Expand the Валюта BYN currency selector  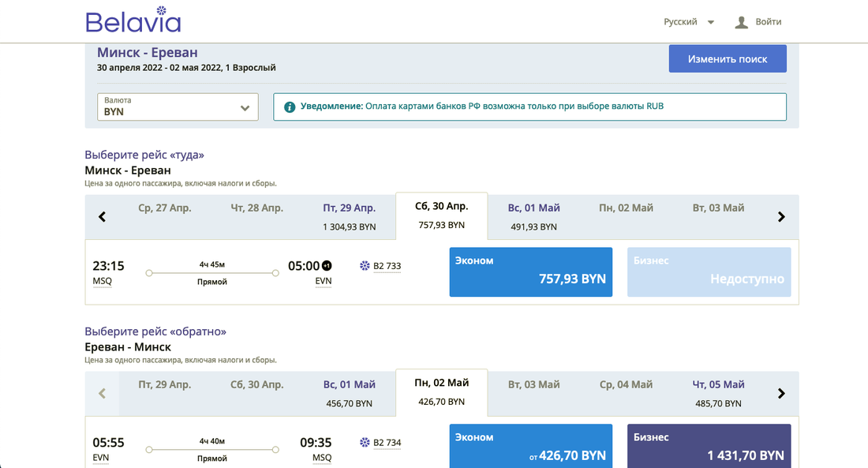pyautogui.click(x=178, y=107)
